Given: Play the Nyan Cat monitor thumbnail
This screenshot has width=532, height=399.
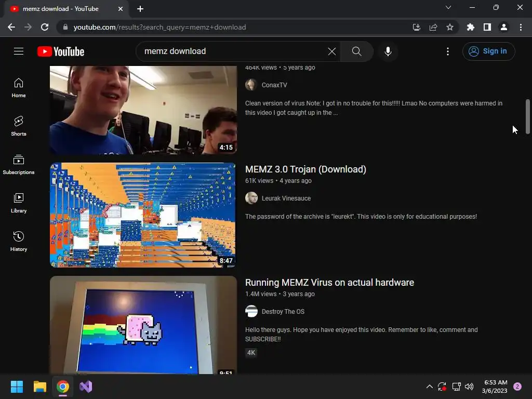Looking at the screenshot, I should pyautogui.click(x=143, y=325).
